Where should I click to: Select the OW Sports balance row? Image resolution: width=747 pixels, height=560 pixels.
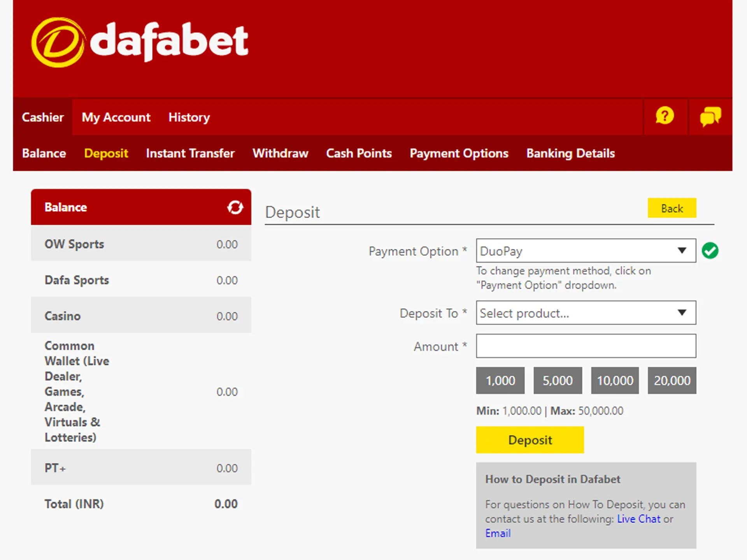pyautogui.click(x=141, y=244)
